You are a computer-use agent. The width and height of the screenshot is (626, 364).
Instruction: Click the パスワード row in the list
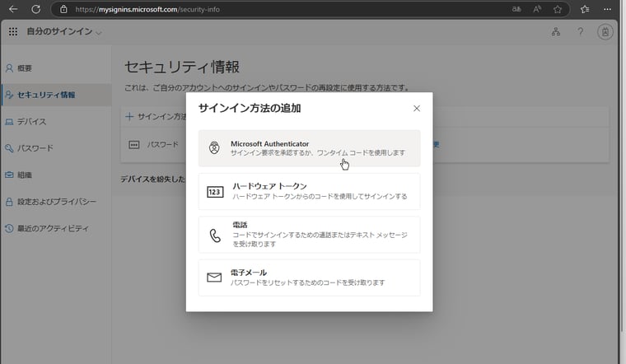[x=365, y=144]
